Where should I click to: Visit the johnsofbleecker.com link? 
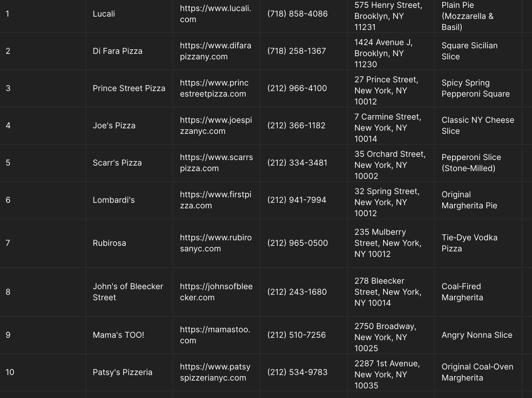[216, 292]
